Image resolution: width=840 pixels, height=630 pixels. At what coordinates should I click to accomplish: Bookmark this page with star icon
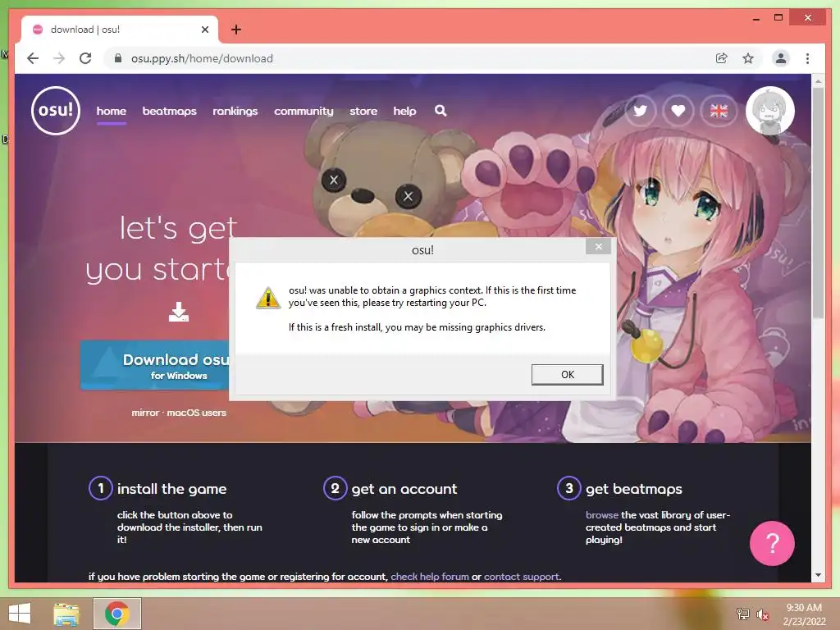click(x=748, y=58)
